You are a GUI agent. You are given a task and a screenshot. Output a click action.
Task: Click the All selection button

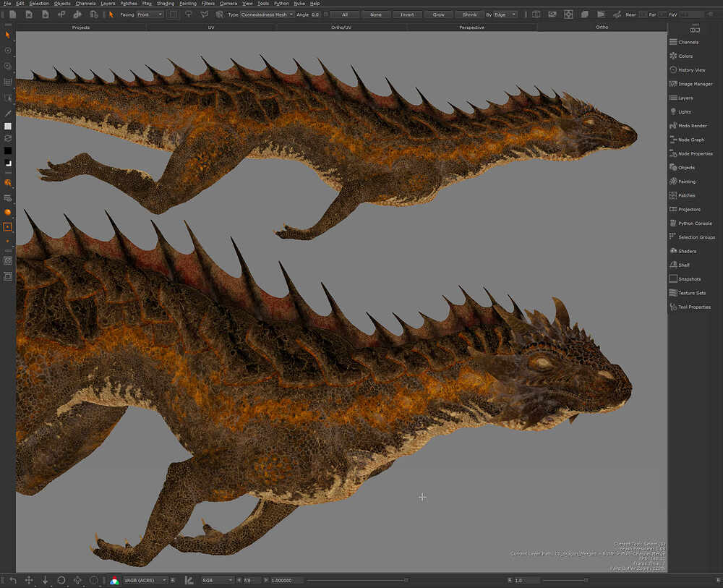click(x=344, y=14)
